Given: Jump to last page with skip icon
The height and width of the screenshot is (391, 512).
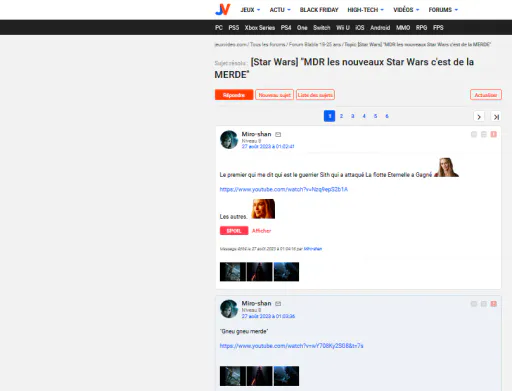Looking at the screenshot, I should [x=496, y=117].
